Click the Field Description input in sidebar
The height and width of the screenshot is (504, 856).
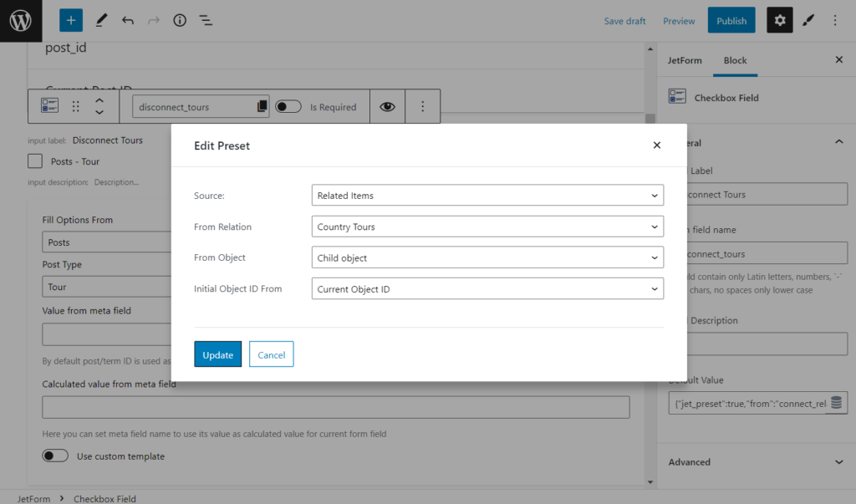(x=767, y=344)
